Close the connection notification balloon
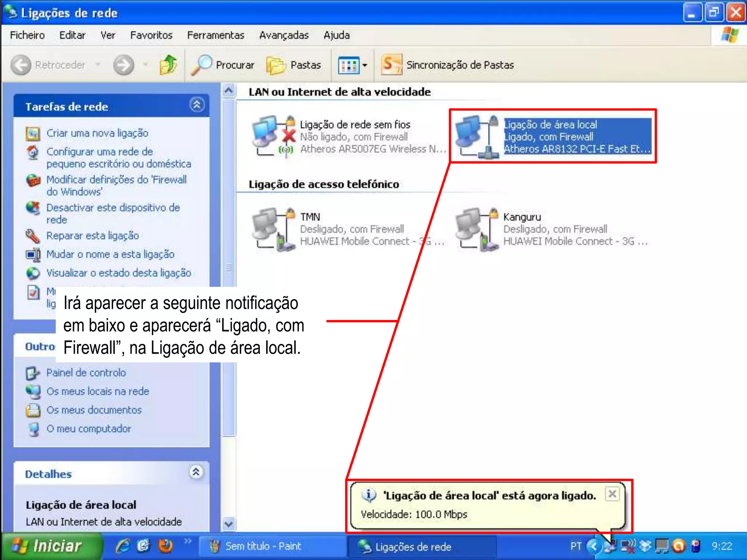The image size is (747, 560). pos(612,494)
